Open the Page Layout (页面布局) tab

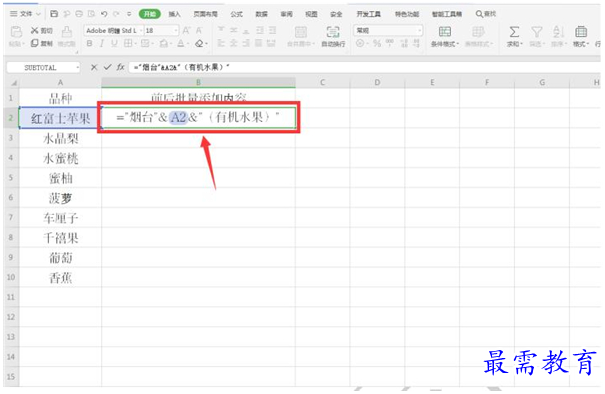pos(205,14)
